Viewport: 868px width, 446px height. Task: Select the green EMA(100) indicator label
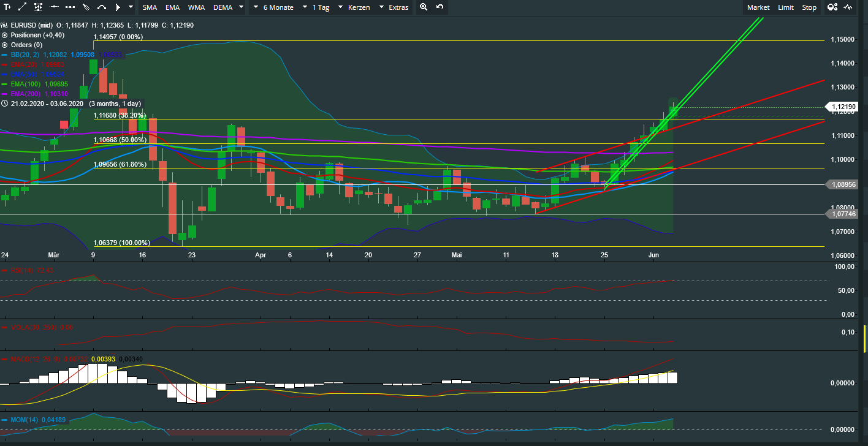coord(26,84)
